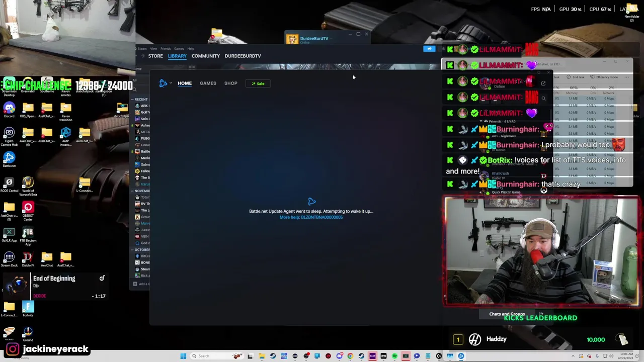The height and width of the screenshot is (362, 644).
Task: Launch Discord from the desktop shortcut
Action: (x=9, y=110)
